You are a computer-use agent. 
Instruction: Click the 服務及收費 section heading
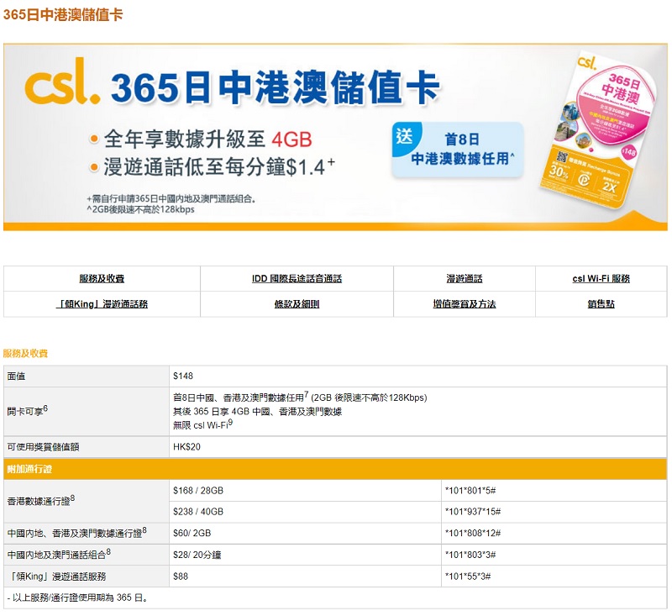(25, 353)
